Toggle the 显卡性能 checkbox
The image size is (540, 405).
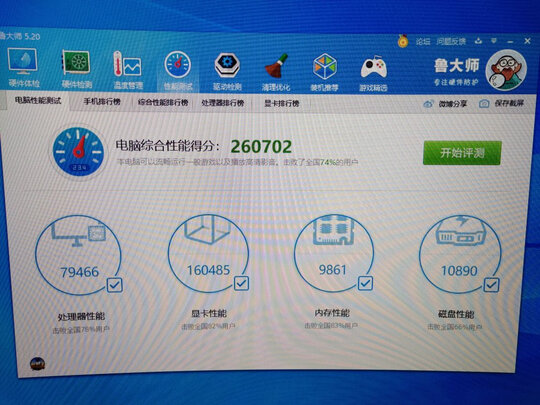[x=241, y=283]
